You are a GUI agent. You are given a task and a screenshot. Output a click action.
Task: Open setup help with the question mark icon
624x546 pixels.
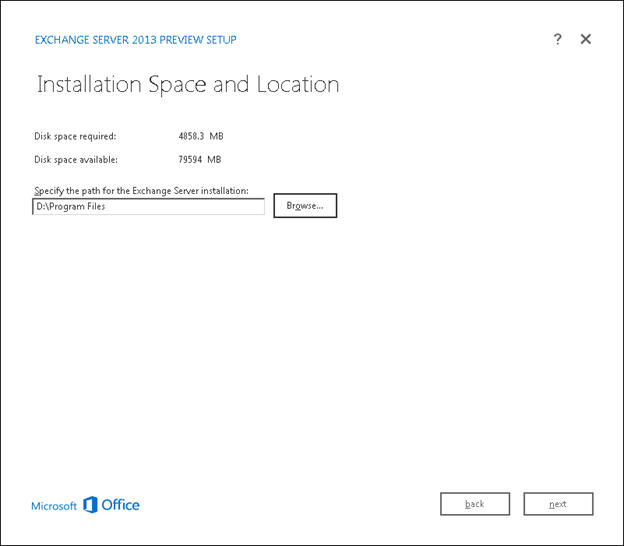click(x=558, y=39)
